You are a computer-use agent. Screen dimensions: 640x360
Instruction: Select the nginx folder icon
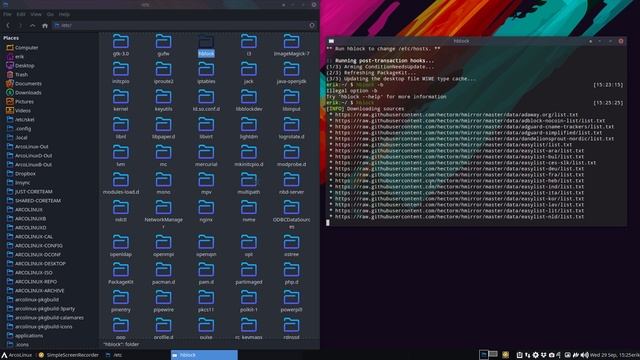coord(206,208)
